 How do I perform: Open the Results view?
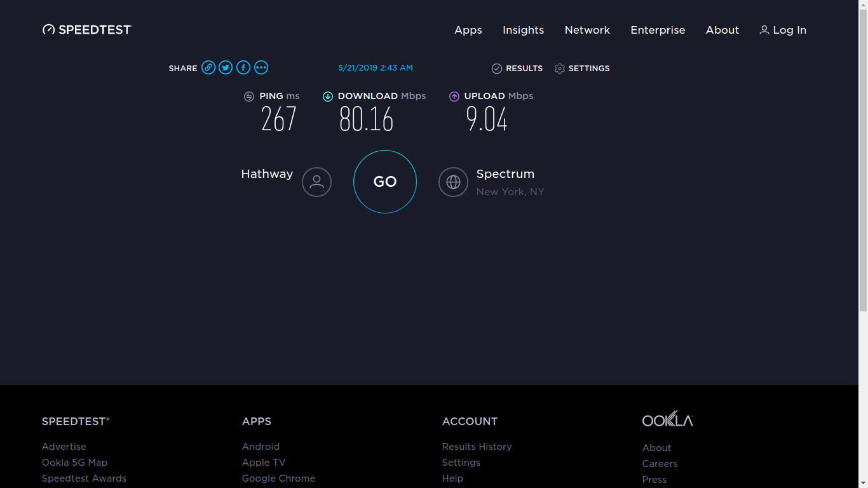click(x=517, y=68)
